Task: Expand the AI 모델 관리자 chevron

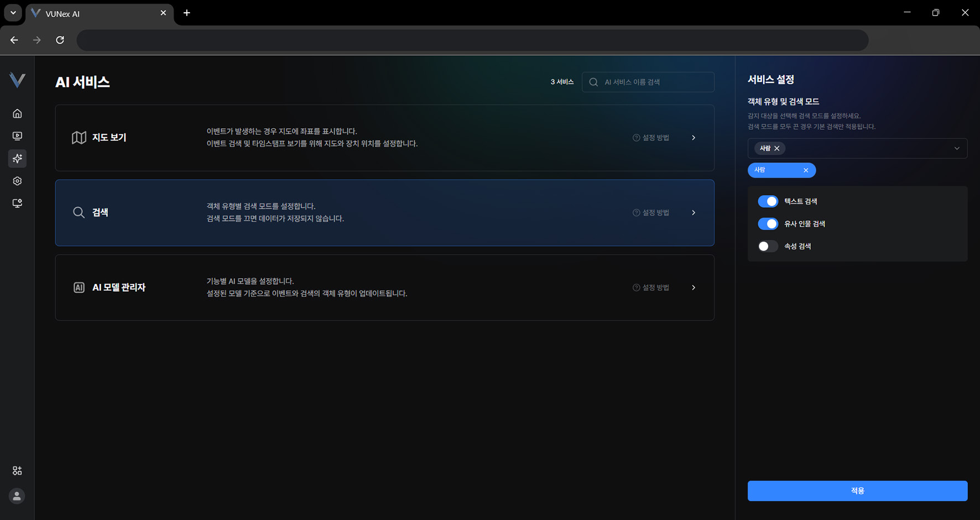Action: (694, 287)
